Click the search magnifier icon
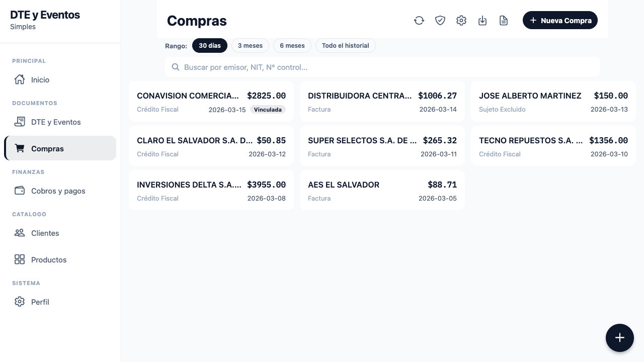Screen dimensions: 644x362 176,67
